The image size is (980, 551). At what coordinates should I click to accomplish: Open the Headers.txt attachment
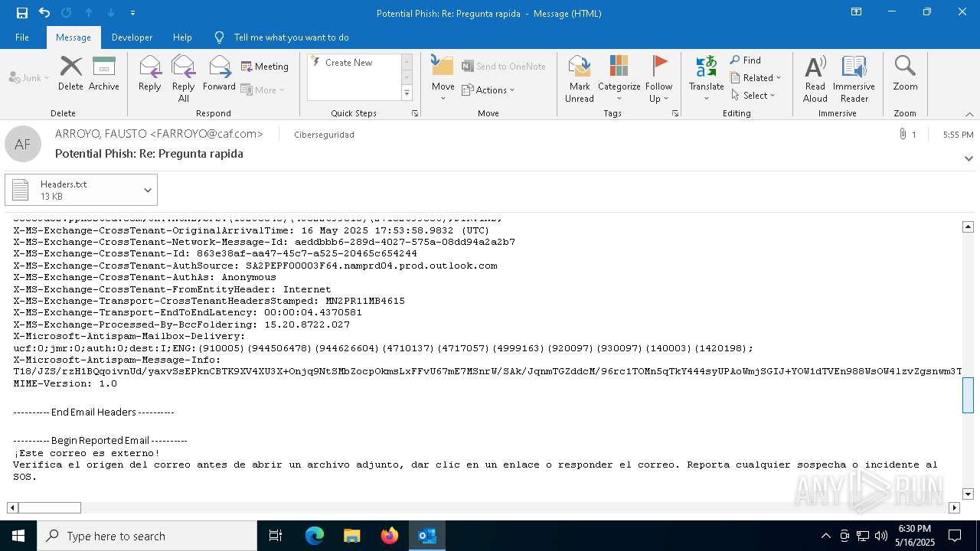(73, 190)
